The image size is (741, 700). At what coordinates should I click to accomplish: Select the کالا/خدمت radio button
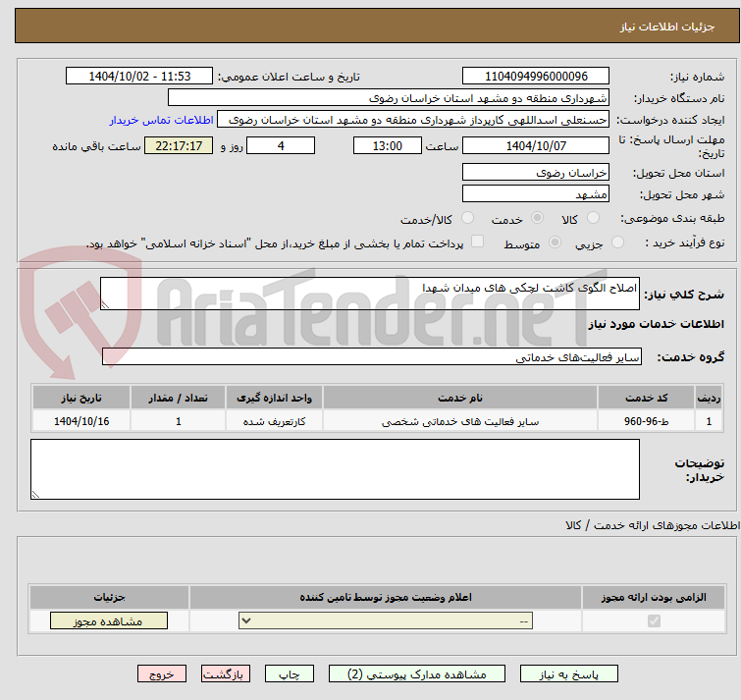tap(467, 218)
